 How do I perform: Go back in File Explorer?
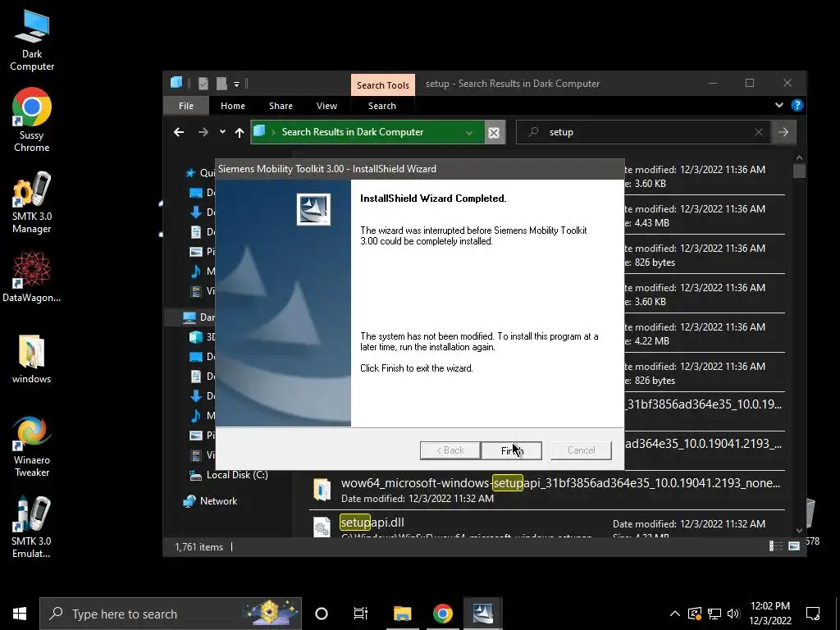(179, 132)
